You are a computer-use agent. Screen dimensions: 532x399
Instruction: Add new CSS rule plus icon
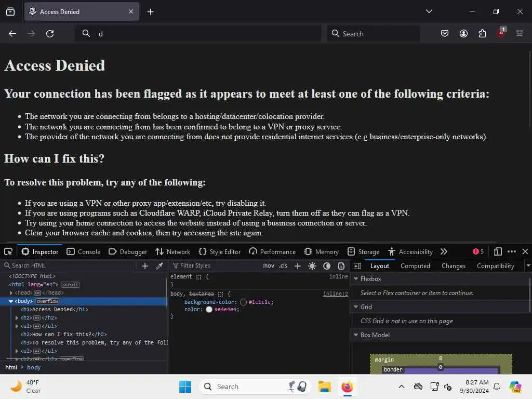click(x=298, y=266)
